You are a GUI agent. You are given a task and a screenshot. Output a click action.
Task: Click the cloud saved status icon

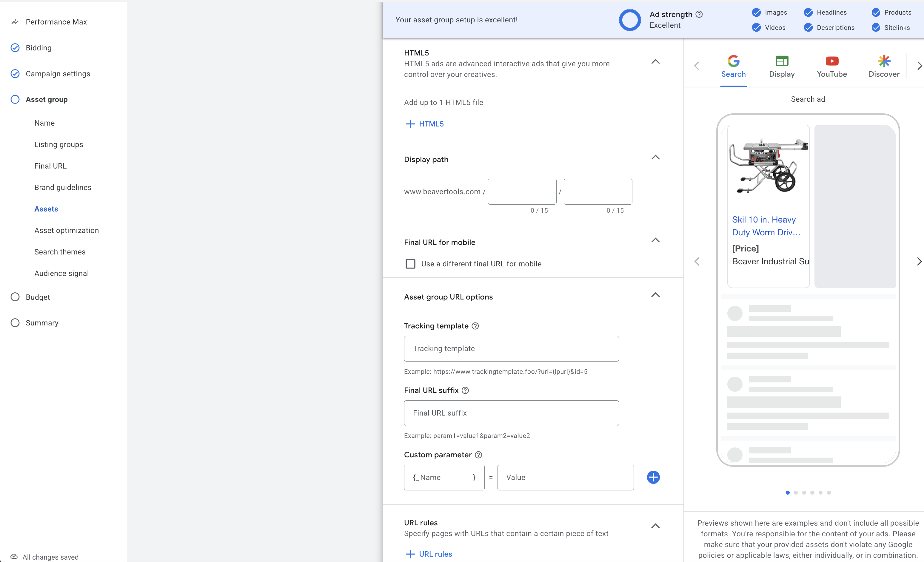pos(14,556)
